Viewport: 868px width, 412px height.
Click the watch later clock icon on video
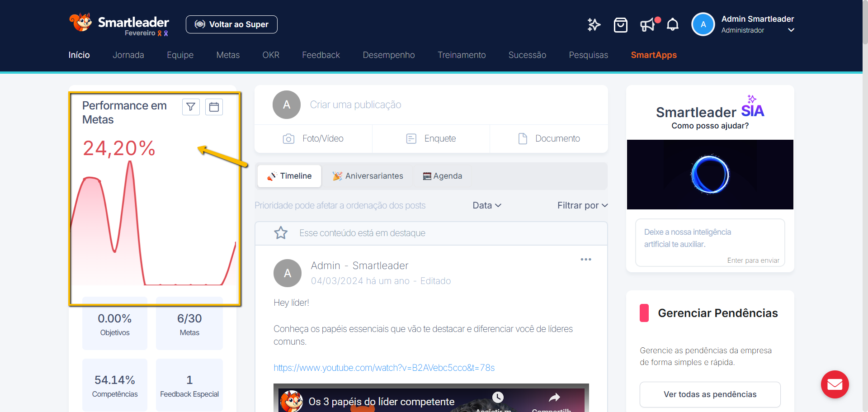pyautogui.click(x=498, y=397)
